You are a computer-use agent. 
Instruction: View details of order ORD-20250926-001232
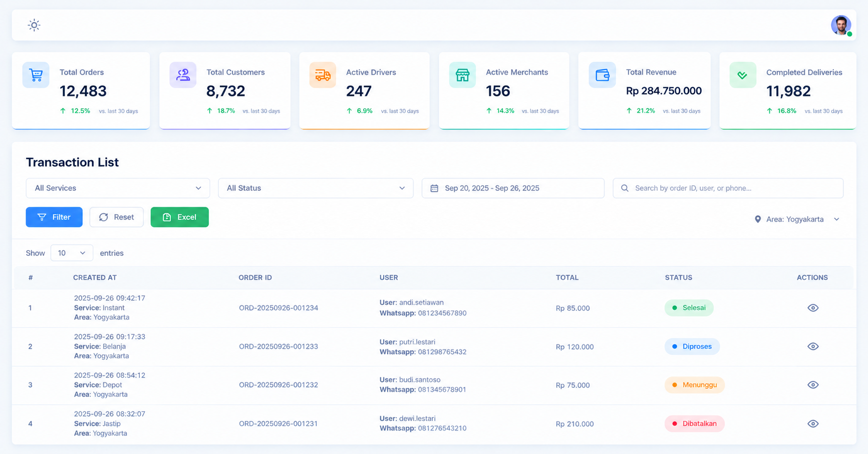click(813, 385)
